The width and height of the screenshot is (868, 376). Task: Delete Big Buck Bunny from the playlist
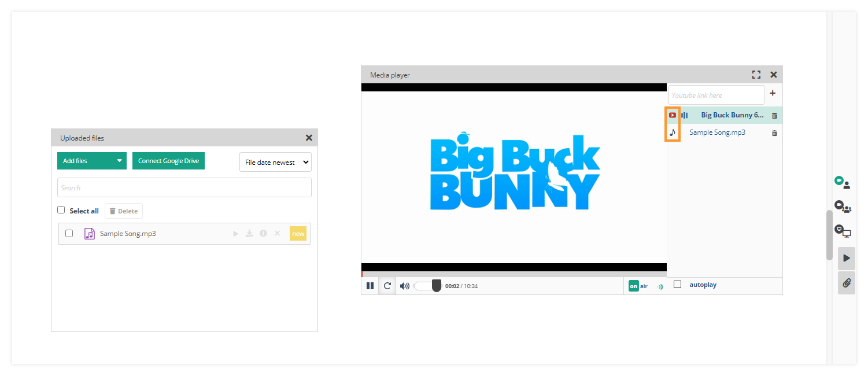[775, 116]
